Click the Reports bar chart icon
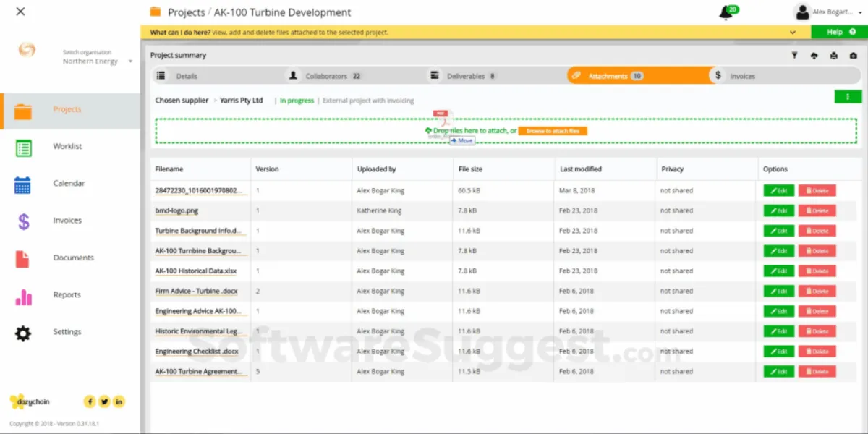 point(23,297)
